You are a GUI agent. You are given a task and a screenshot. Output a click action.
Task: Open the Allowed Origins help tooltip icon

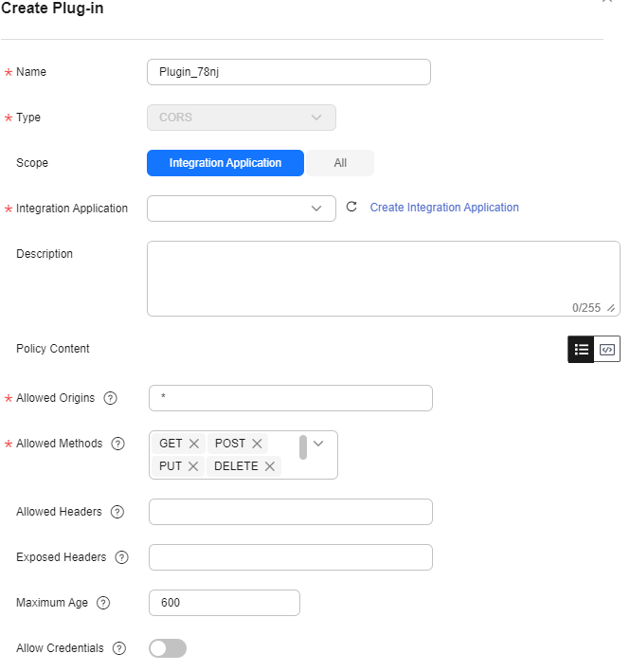pyautogui.click(x=110, y=398)
